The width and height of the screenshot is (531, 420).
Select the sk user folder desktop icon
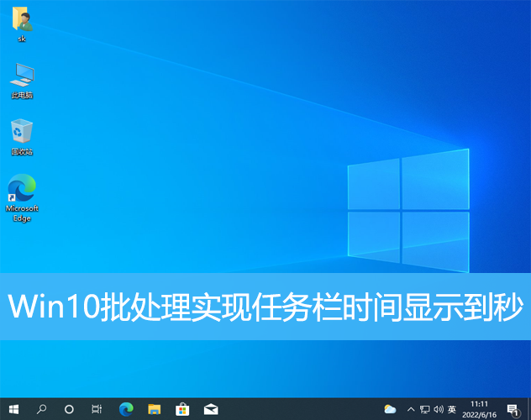[22, 24]
